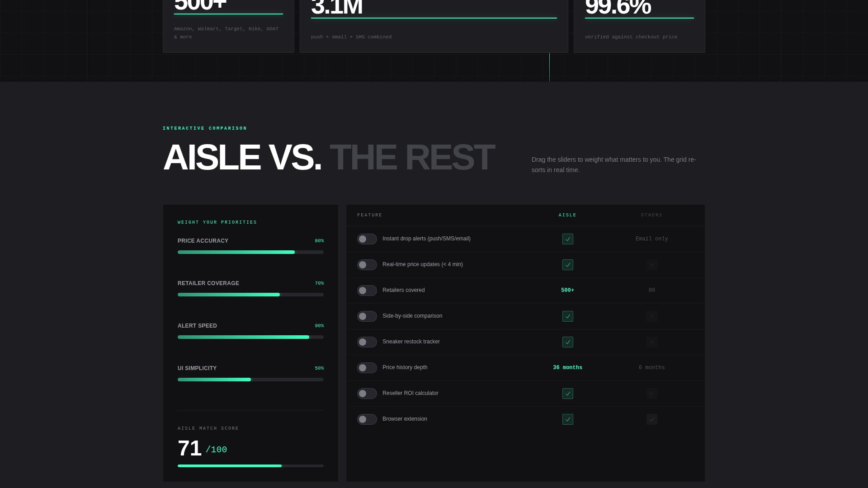
Task: Click the 'Browser extension' label
Action: (x=405, y=419)
